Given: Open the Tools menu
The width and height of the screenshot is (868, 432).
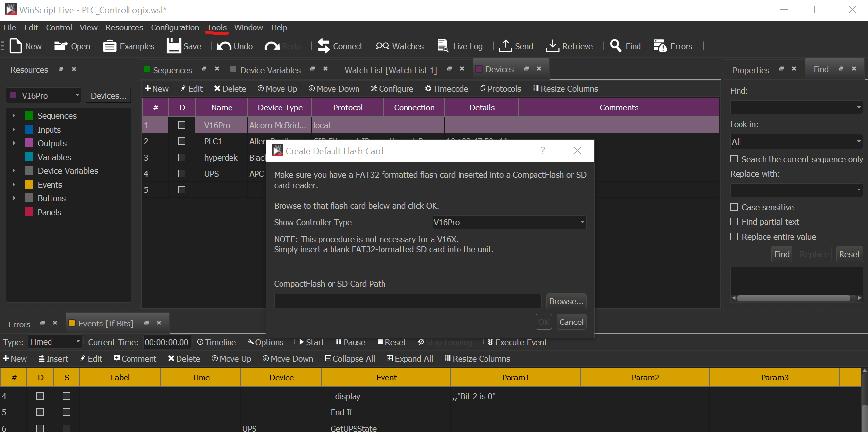Looking at the screenshot, I should [x=217, y=27].
